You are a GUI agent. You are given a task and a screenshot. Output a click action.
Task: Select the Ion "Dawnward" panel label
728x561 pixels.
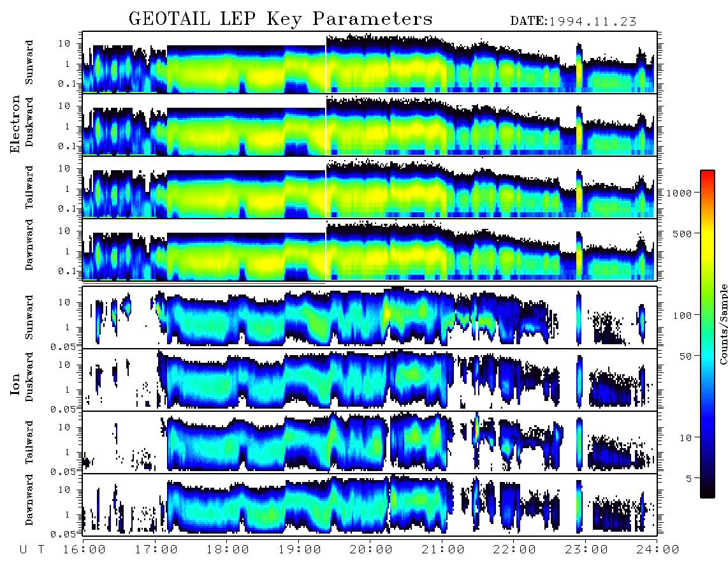click(29, 500)
